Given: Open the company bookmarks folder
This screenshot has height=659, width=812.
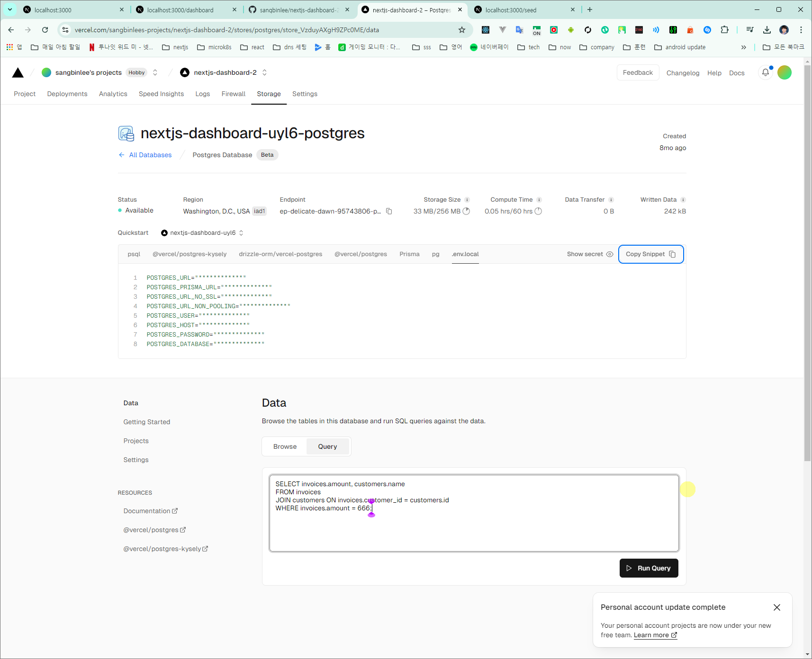Looking at the screenshot, I should click(597, 47).
